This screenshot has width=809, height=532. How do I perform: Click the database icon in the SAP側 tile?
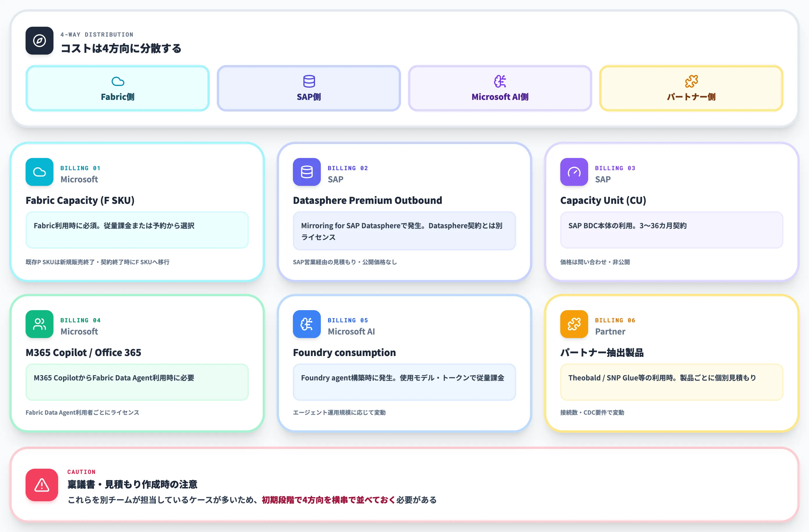(309, 82)
